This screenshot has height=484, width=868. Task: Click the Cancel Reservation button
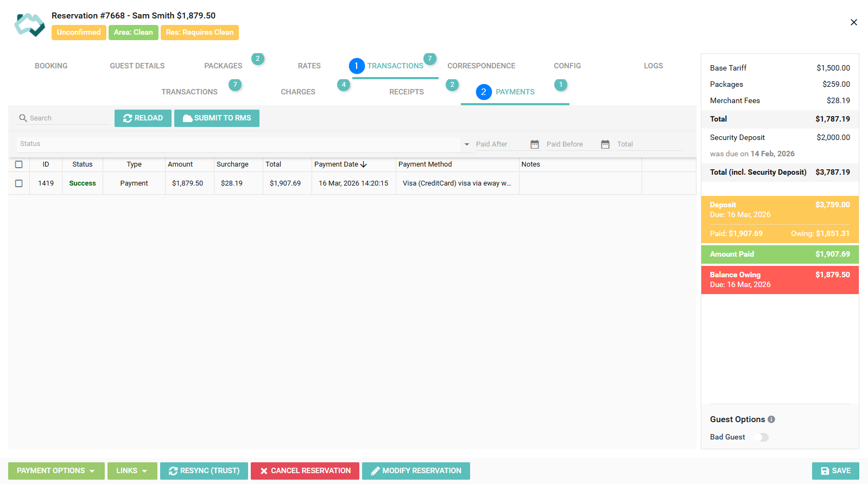pyautogui.click(x=305, y=471)
